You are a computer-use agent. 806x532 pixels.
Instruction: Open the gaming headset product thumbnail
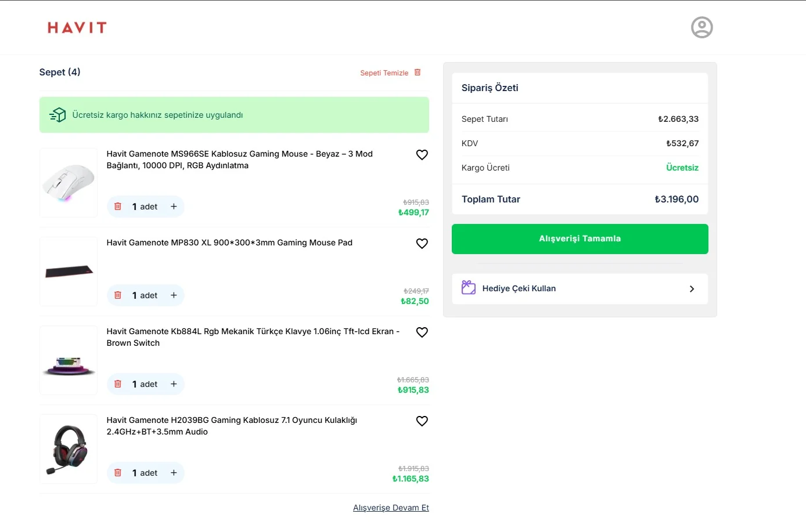(69, 449)
